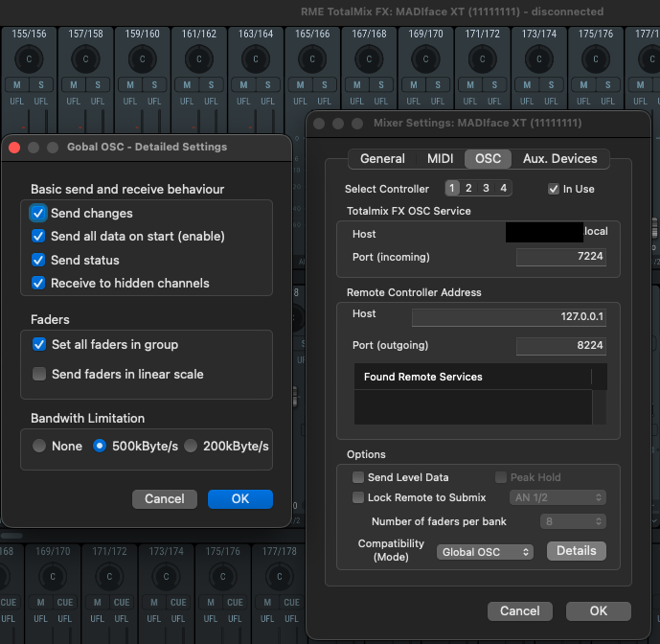The image size is (660, 644).
Task: Toggle CUE on bottom-row channel 175/176
Action: click(235, 602)
